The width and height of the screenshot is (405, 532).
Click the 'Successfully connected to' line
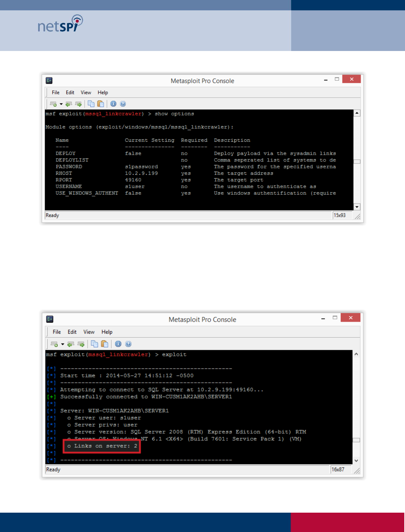point(146,397)
